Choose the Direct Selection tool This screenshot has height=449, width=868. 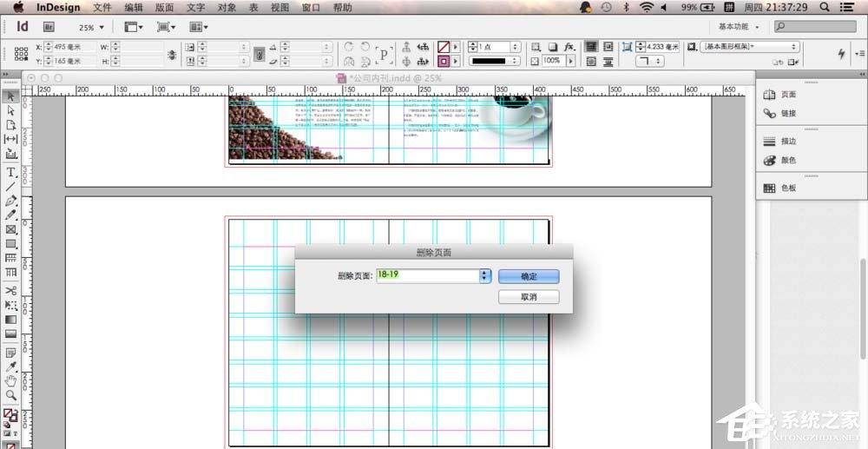[11, 110]
